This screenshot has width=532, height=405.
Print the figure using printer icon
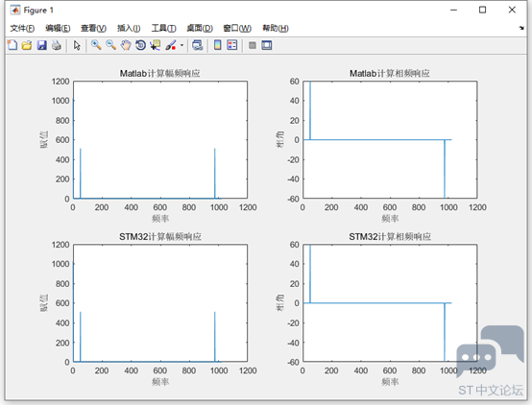pyautogui.click(x=57, y=45)
